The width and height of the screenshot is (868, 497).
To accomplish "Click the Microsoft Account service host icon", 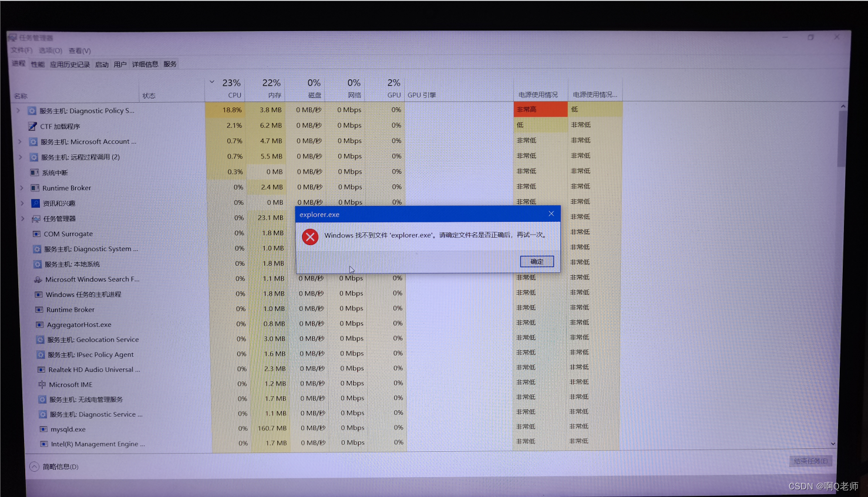I will click(33, 141).
